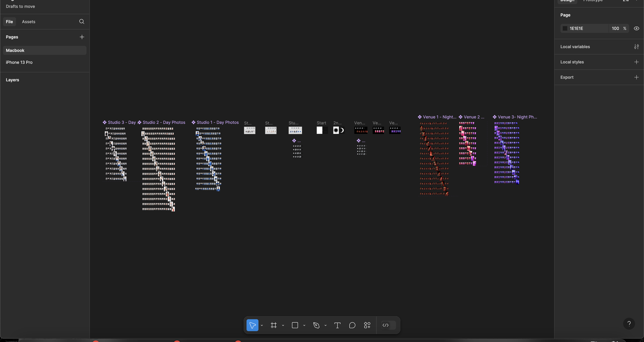644x342 pixels.
Task: Select the Ven... frame label
Action: [359, 123]
